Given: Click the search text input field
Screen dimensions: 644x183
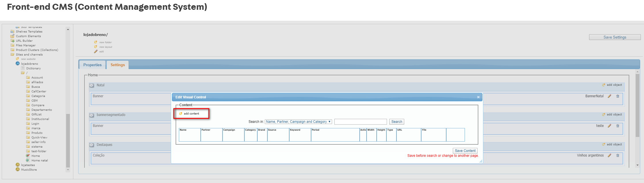Looking at the screenshot, I should coord(360,122).
